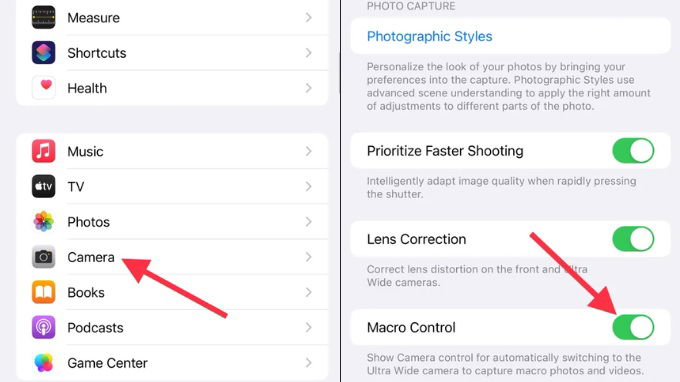Select the gray Camera icon
This screenshot has width=680, height=382.
point(43,257)
